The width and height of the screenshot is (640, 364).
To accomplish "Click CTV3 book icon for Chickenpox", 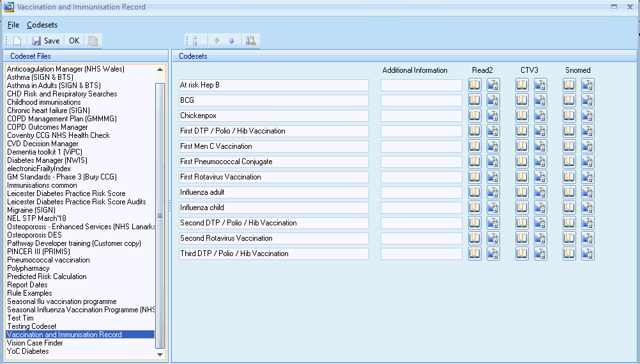I will [x=522, y=116].
